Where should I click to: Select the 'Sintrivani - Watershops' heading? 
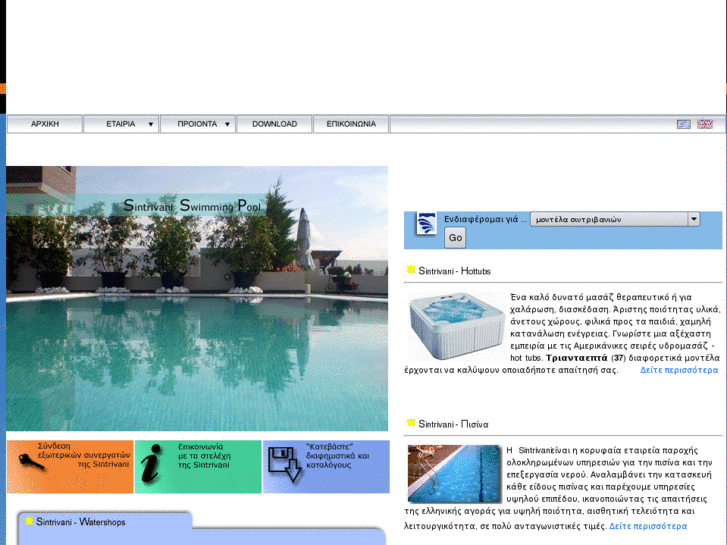point(81,522)
